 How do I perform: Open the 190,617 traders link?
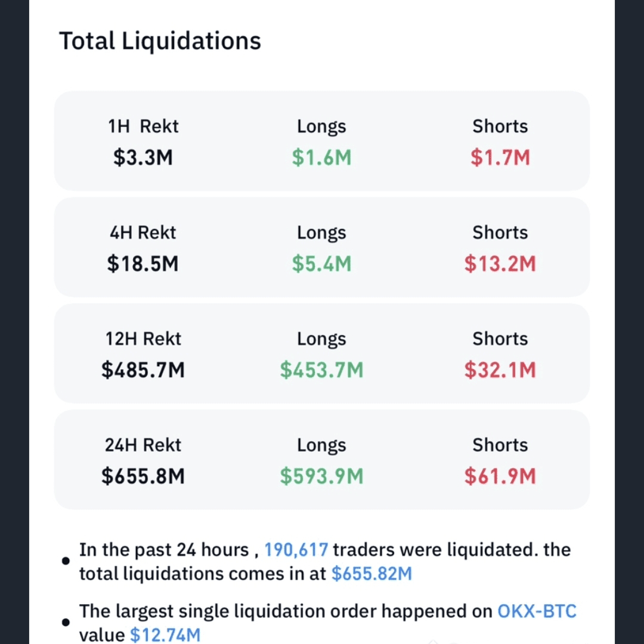point(296,549)
